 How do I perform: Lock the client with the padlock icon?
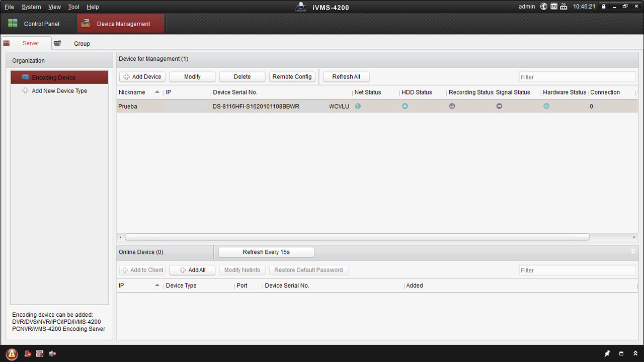coord(604,7)
